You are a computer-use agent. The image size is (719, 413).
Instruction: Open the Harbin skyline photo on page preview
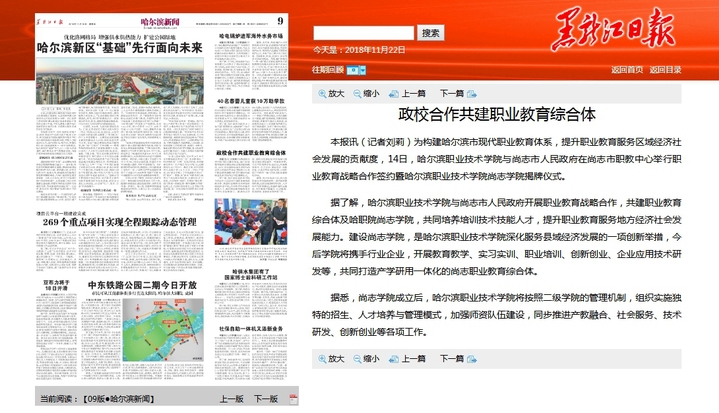click(x=120, y=81)
